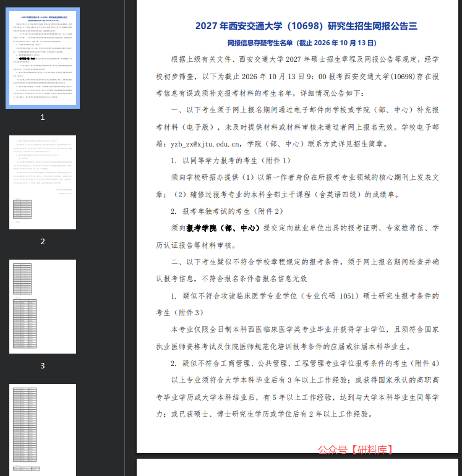Image resolution: width=462 pixels, height=476 pixels.
Task: Click page number label '3' under thumbnail
Action: [43, 366]
